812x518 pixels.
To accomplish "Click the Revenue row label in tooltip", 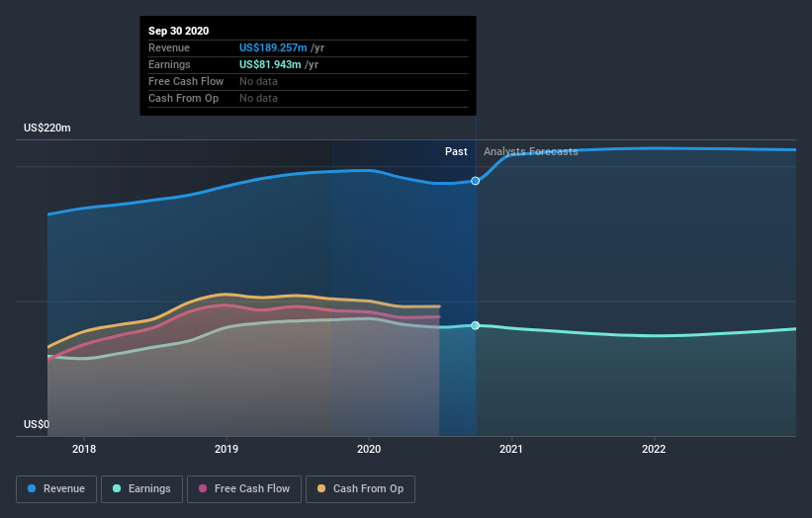I will pos(169,47).
